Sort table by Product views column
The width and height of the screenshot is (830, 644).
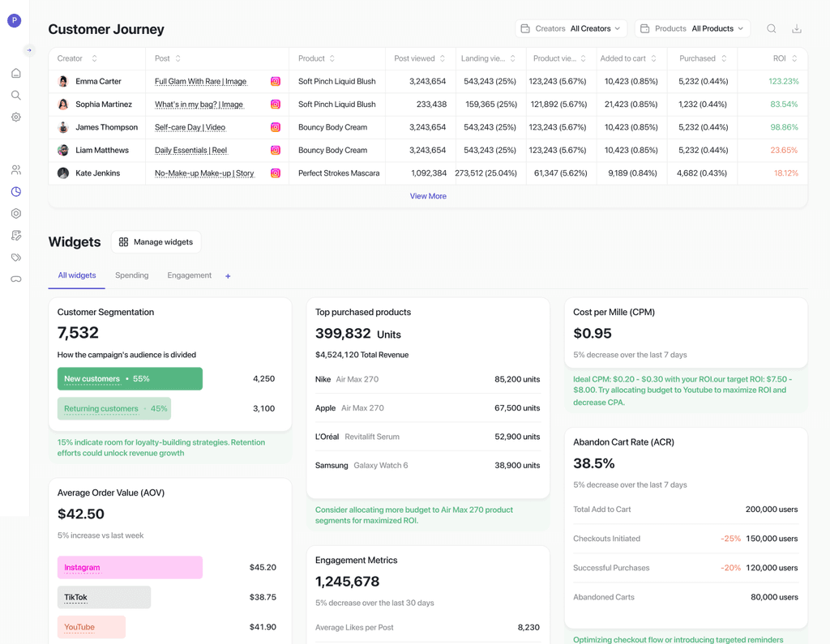pyautogui.click(x=583, y=58)
